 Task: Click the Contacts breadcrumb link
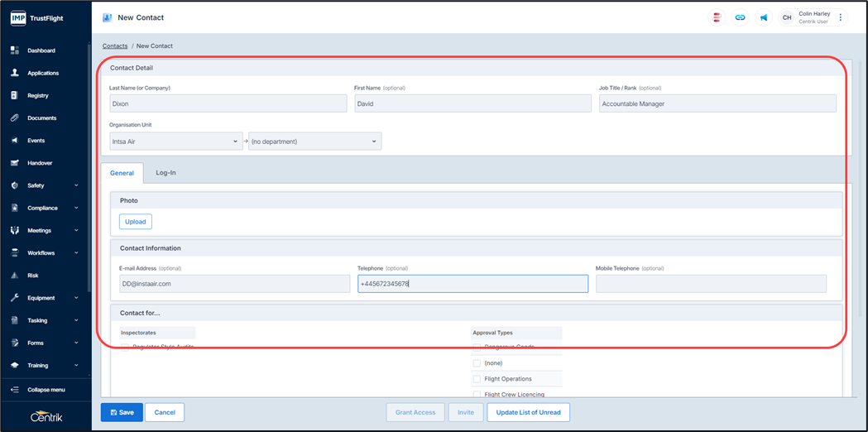pyautogui.click(x=115, y=46)
